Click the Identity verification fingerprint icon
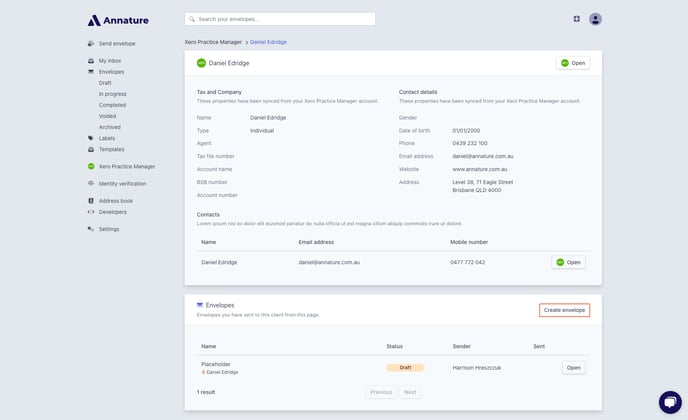 click(x=91, y=183)
